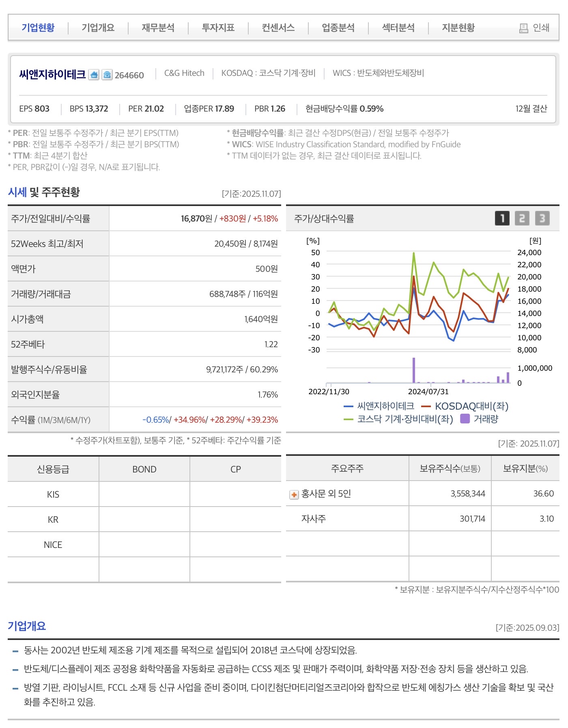The image size is (568, 728).
Task: Click the market cap 1,640억원
Action: 261,319
